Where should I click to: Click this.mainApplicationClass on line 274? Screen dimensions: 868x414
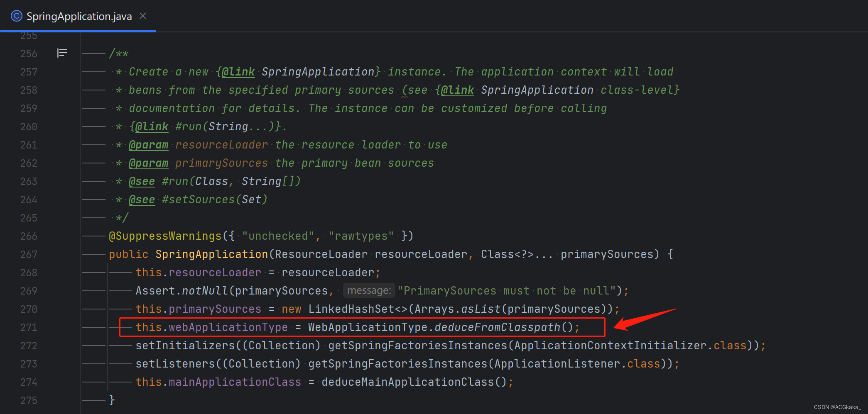pyautogui.click(x=218, y=382)
